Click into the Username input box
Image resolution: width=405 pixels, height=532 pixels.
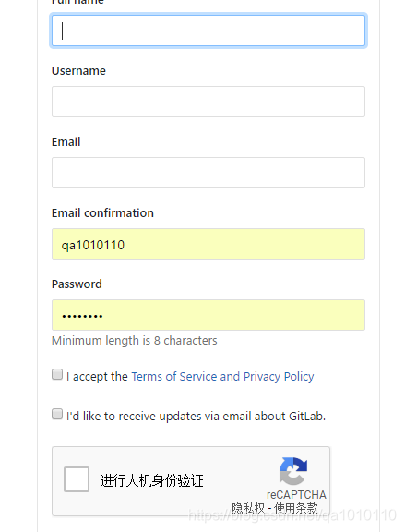point(208,102)
